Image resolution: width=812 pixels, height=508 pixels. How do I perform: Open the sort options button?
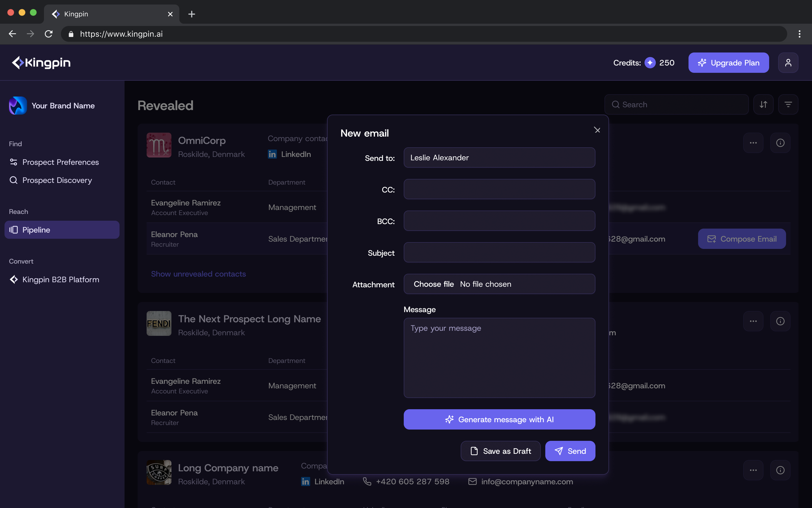(763, 104)
